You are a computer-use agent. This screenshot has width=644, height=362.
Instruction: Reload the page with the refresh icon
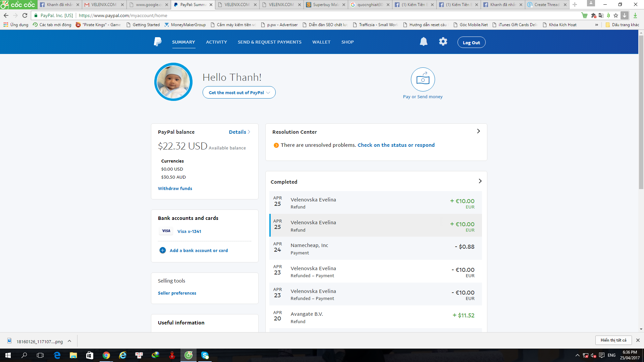point(25,15)
